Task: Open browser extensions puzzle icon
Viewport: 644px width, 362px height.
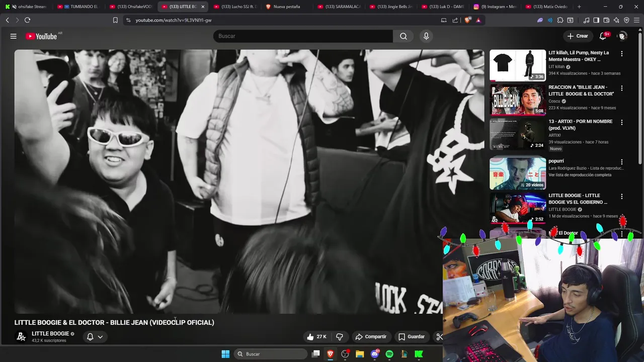Action: [560, 20]
